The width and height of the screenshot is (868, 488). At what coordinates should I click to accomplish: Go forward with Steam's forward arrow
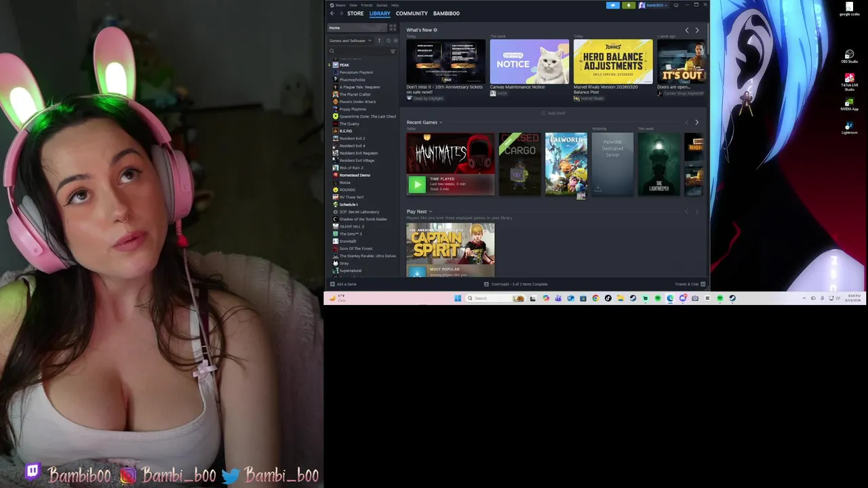click(340, 14)
